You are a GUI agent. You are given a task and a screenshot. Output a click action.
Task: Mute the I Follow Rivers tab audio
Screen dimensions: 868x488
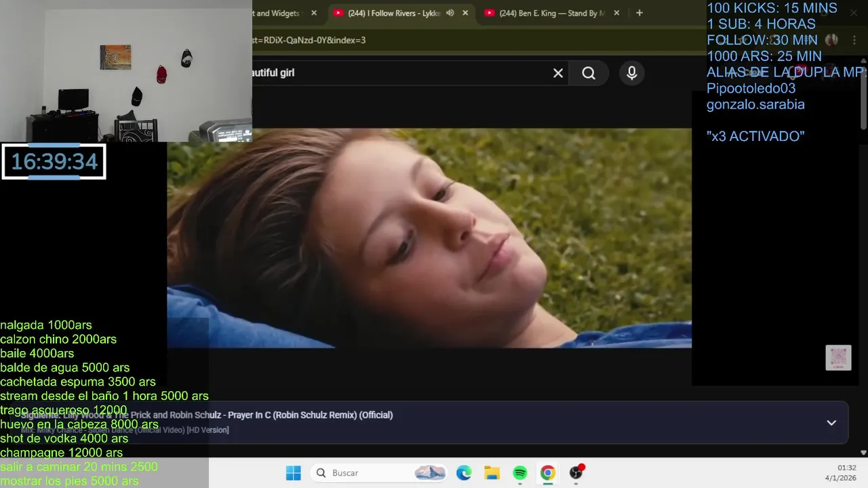coord(450,13)
